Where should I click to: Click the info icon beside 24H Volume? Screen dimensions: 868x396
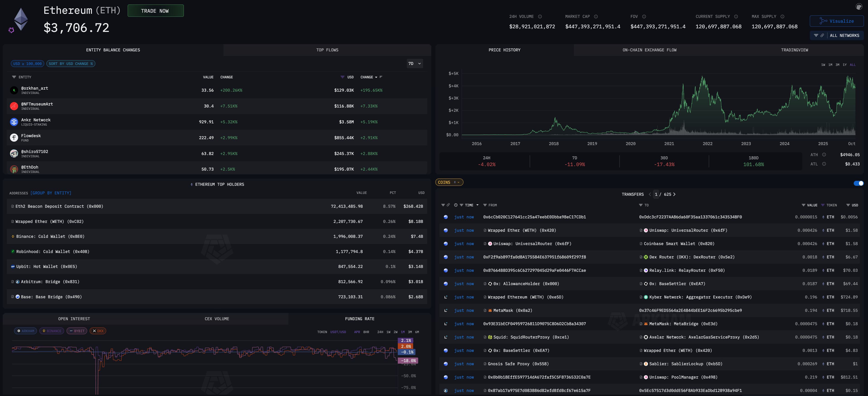540,17
